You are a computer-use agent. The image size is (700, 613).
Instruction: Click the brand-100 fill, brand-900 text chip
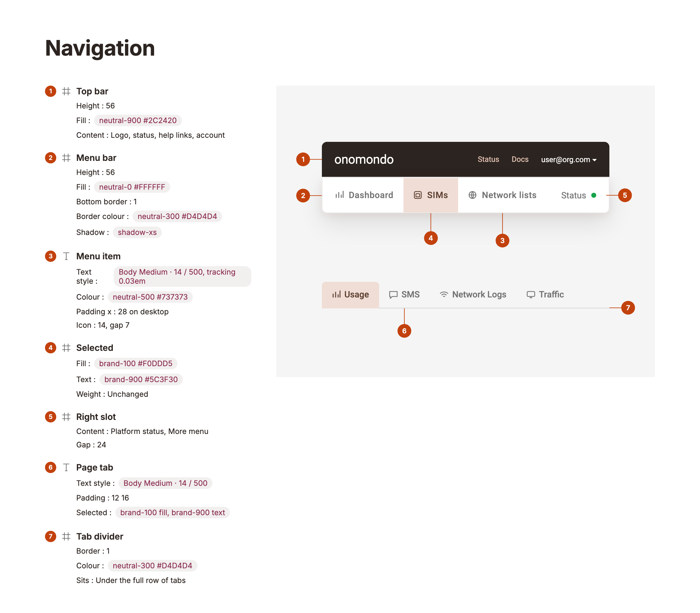point(172,512)
